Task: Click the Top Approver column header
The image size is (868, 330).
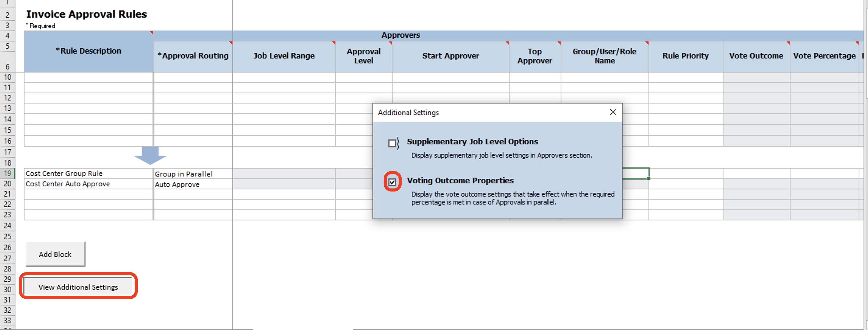Action: [535, 56]
